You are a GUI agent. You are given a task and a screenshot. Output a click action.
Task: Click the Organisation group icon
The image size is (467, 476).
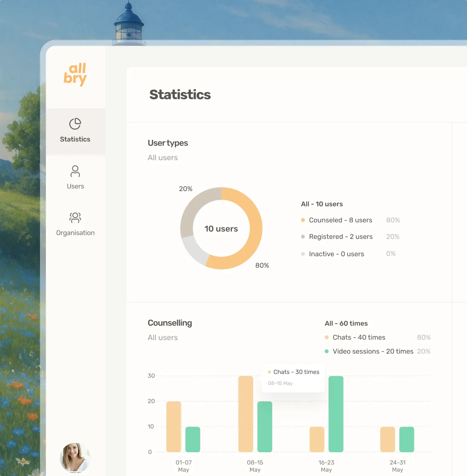coord(75,217)
